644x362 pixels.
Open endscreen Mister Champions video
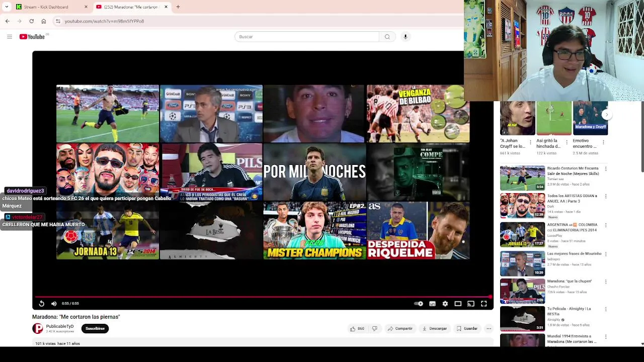[314, 230]
